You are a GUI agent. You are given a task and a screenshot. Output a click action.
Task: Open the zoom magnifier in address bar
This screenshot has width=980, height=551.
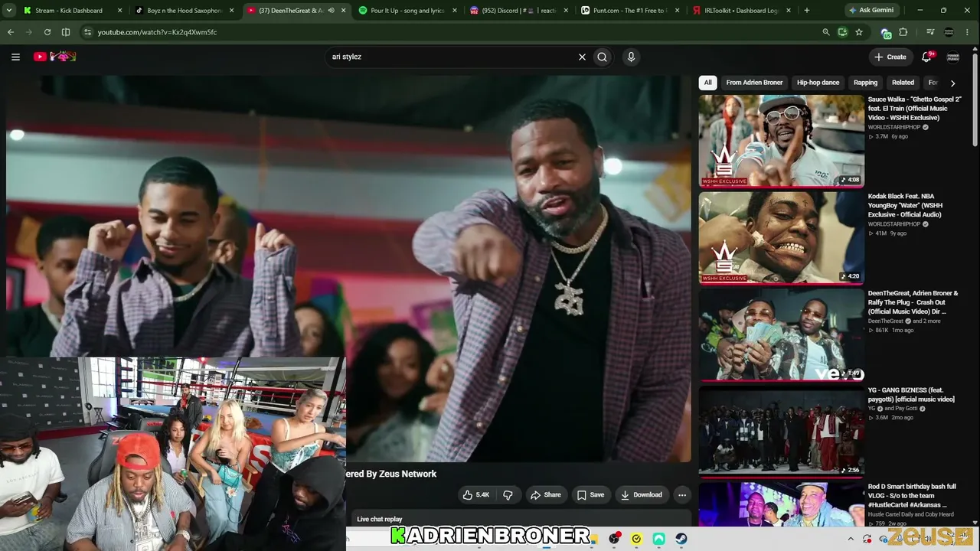[x=825, y=32]
